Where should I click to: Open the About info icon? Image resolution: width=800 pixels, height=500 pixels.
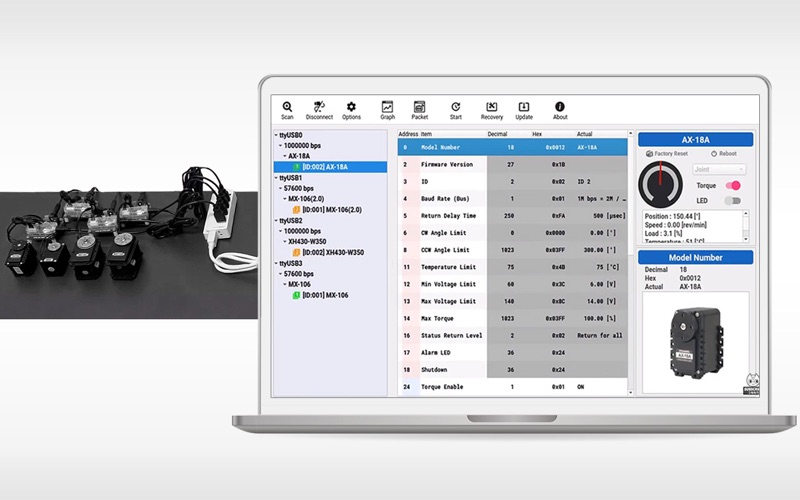pyautogui.click(x=560, y=106)
